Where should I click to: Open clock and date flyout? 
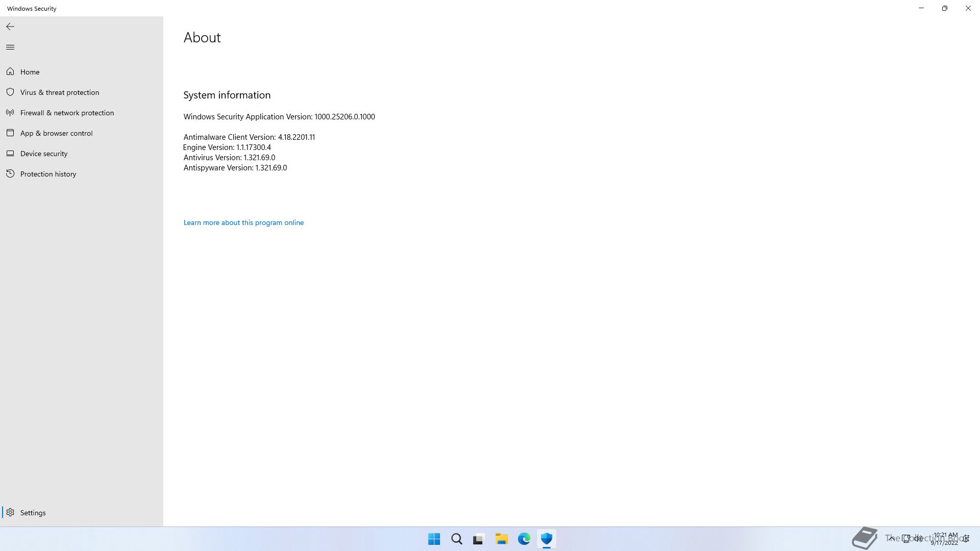945,539
